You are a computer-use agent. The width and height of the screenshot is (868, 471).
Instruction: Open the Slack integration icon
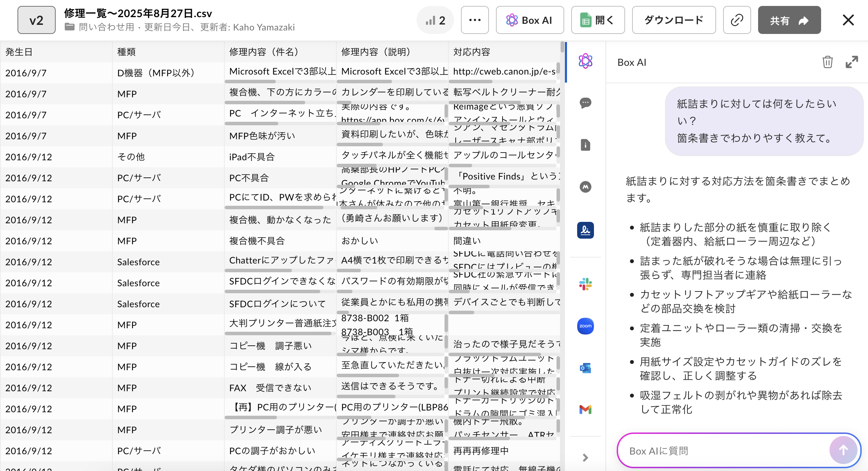pyautogui.click(x=585, y=284)
